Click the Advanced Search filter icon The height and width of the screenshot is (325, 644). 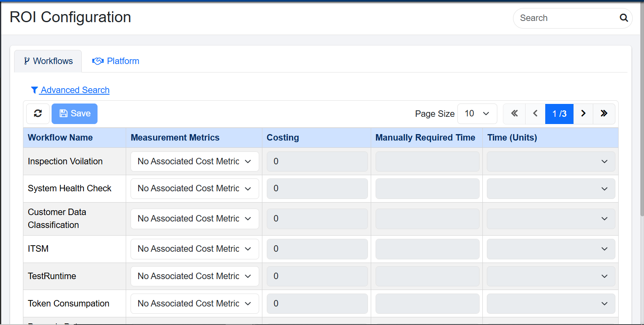pyautogui.click(x=34, y=90)
